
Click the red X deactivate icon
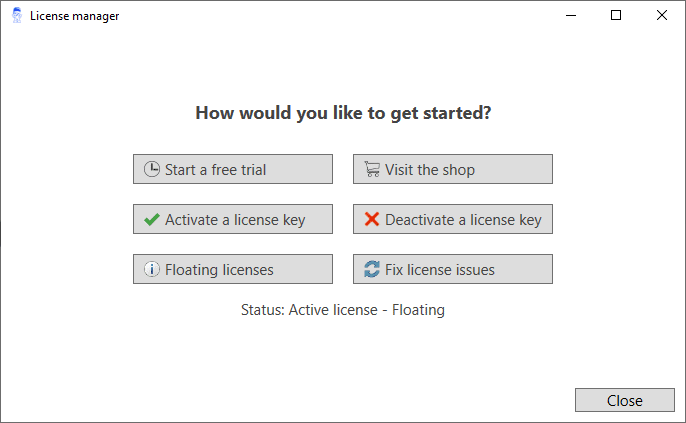(372, 219)
